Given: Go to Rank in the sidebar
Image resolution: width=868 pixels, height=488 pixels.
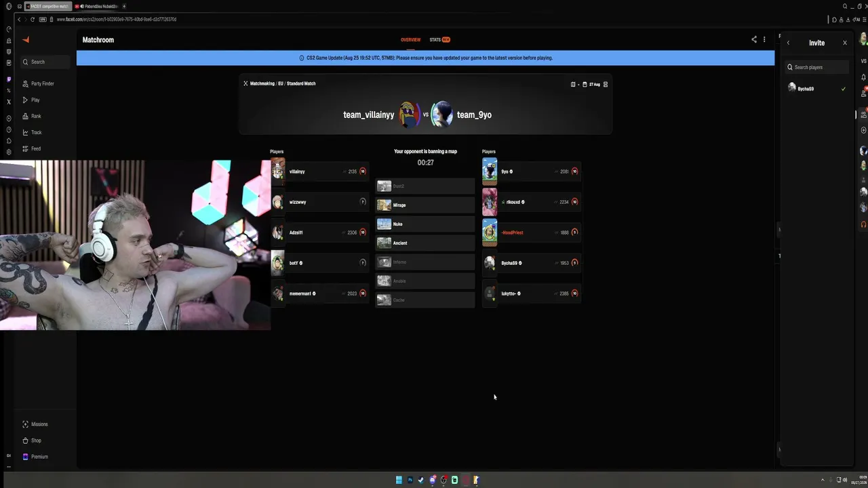Looking at the screenshot, I should 32,116.
